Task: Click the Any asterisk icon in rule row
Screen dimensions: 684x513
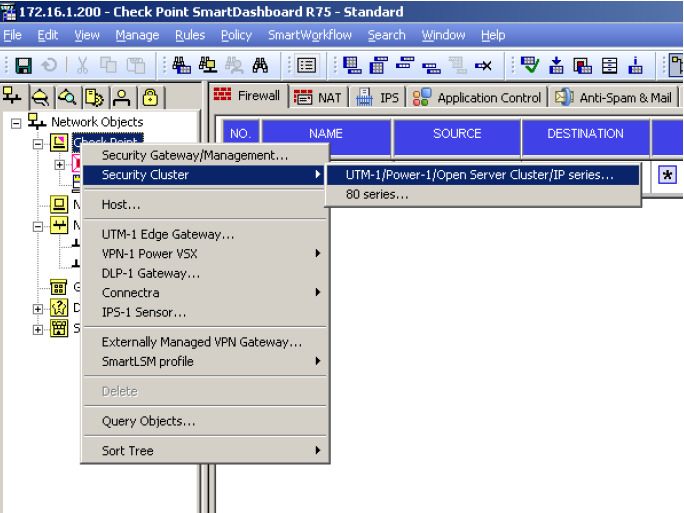Action: coord(667,175)
